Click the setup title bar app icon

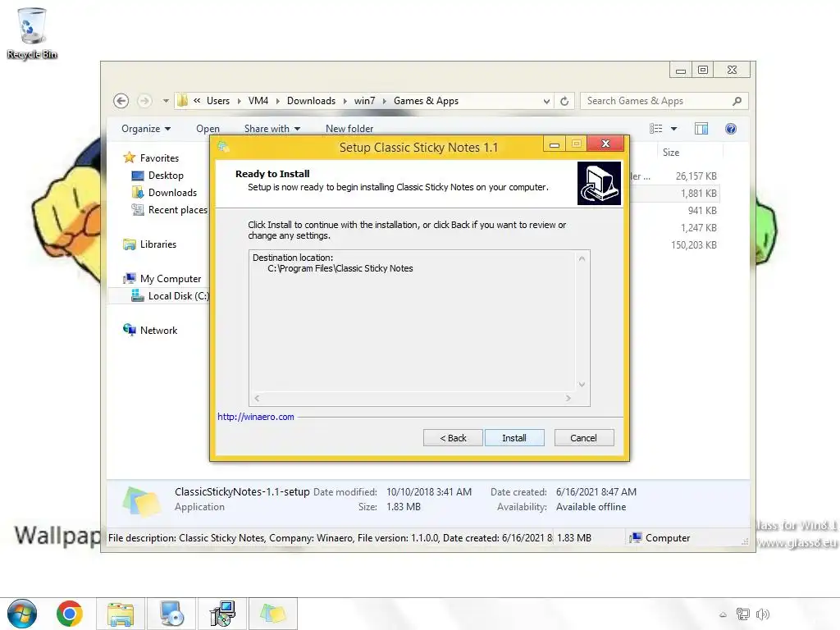pyautogui.click(x=223, y=146)
